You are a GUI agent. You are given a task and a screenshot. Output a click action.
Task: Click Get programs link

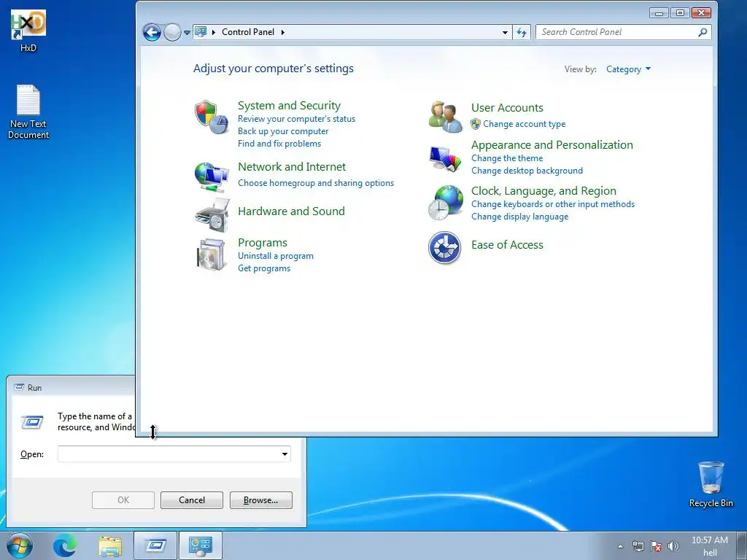click(264, 268)
